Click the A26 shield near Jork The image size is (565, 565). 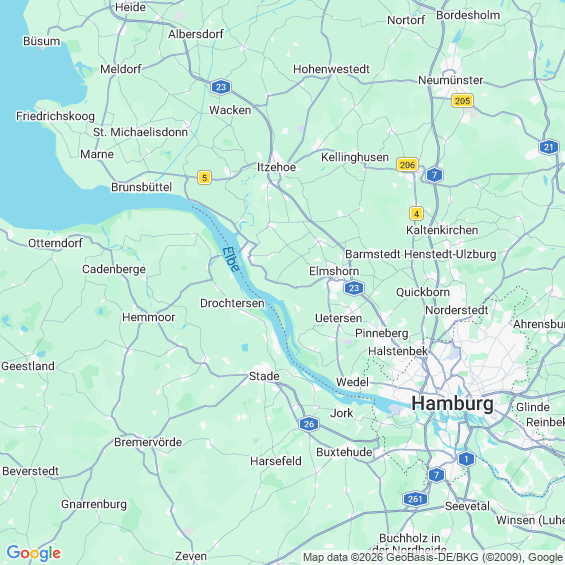pyautogui.click(x=309, y=424)
